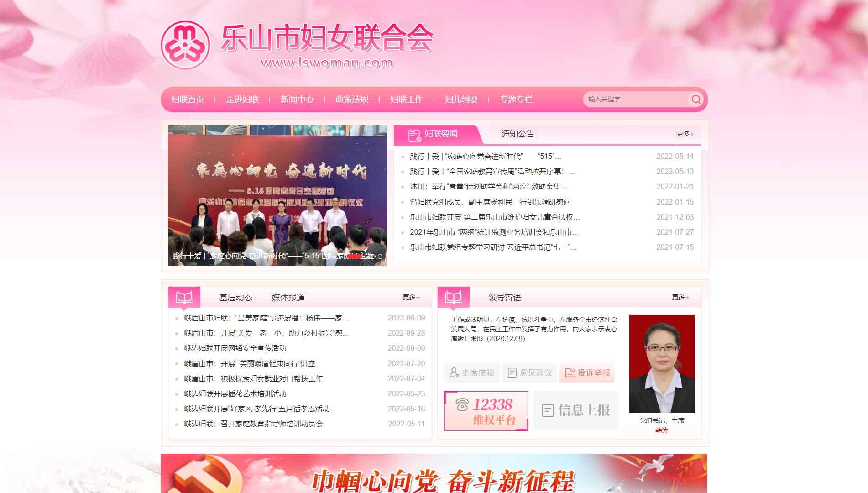Open 峨边妇联开展网络安全宣传活动 article
868x493 pixels.
tap(235, 348)
